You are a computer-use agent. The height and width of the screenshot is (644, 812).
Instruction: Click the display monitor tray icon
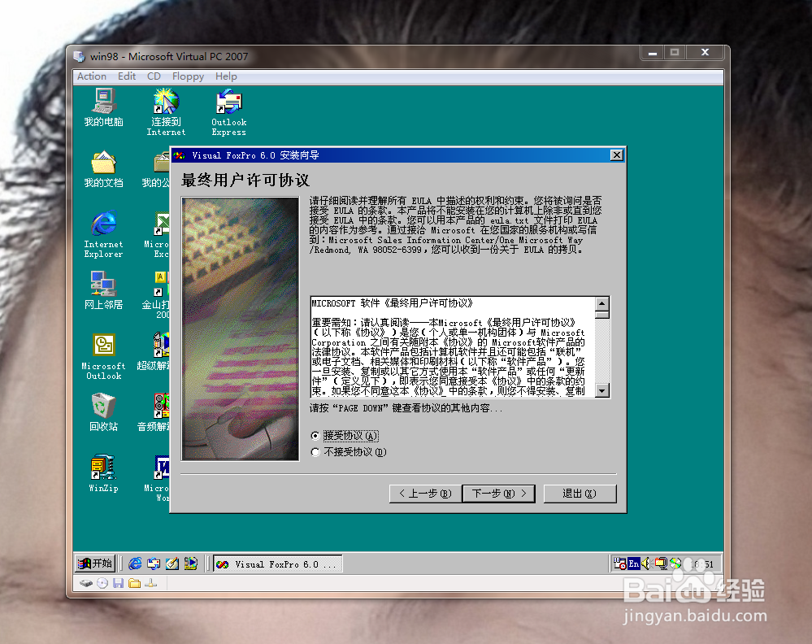(661, 563)
